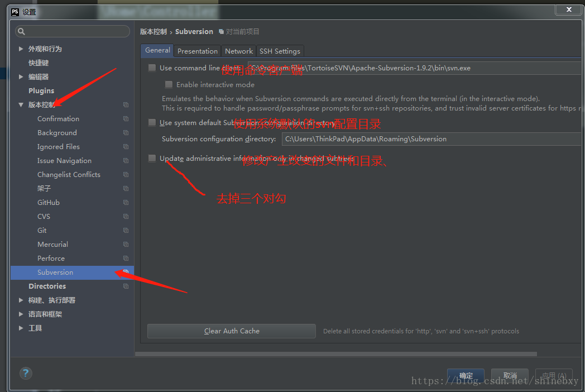Image resolution: width=585 pixels, height=392 pixels.
Task: Expand the 编辑器 section
Action: click(21, 77)
